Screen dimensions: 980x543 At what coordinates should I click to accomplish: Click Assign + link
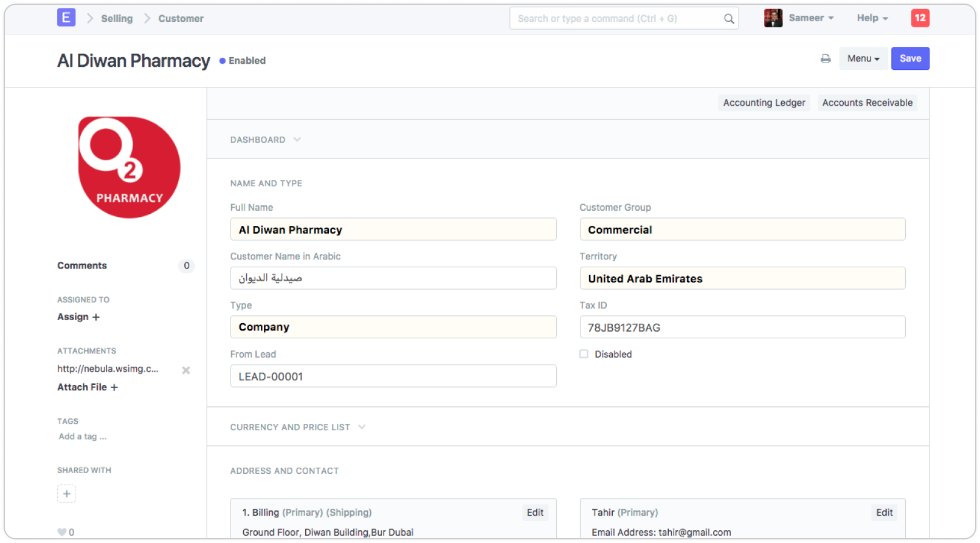tap(78, 318)
